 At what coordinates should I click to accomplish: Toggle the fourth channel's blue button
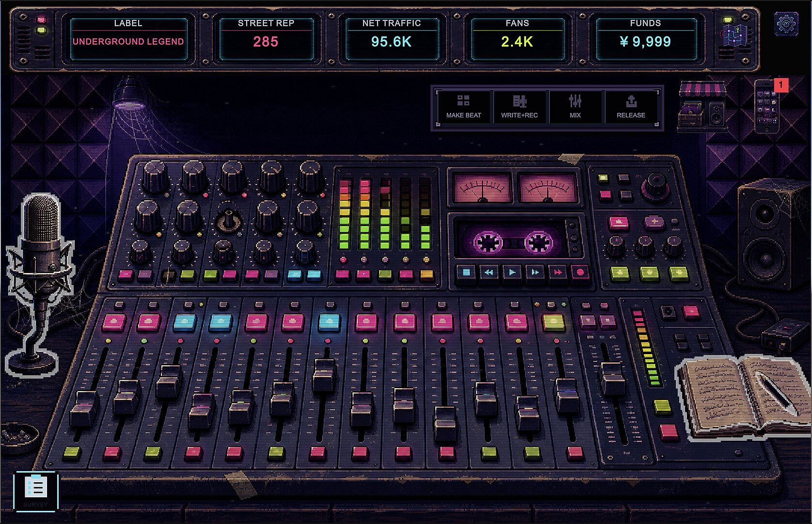221,322
